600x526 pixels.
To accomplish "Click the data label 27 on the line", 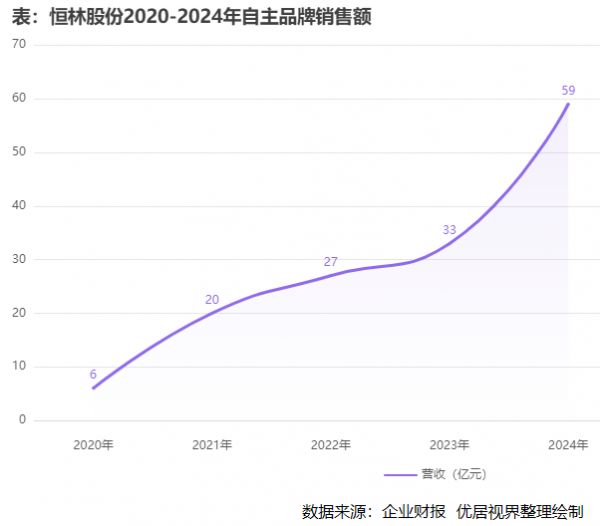I will 331,262.
